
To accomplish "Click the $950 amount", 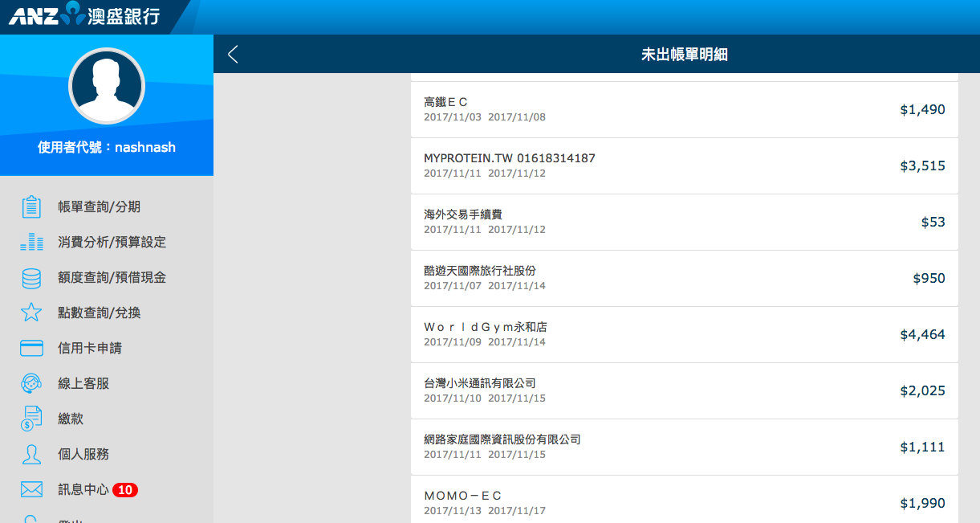I will coord(929,278).
